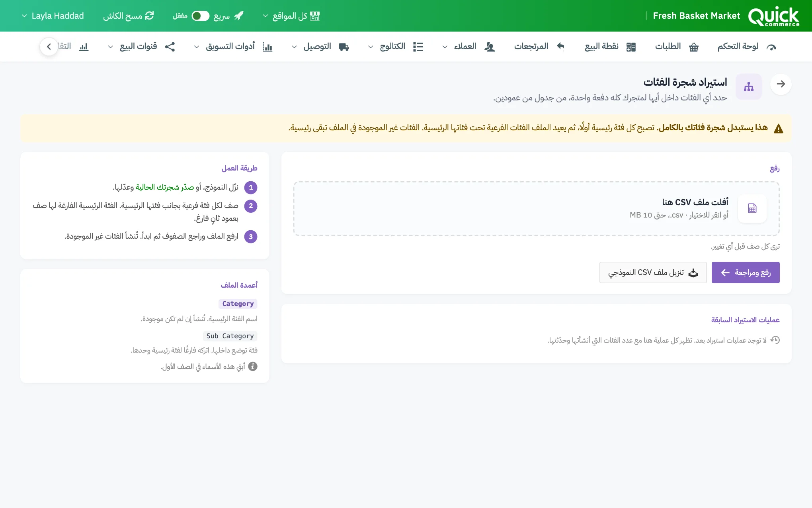The height and width of the screenshot is (508, 812).
Task: Expand the أدوات التسويق menu chevron
Action: pyautogui.click(x=196, y=47)
